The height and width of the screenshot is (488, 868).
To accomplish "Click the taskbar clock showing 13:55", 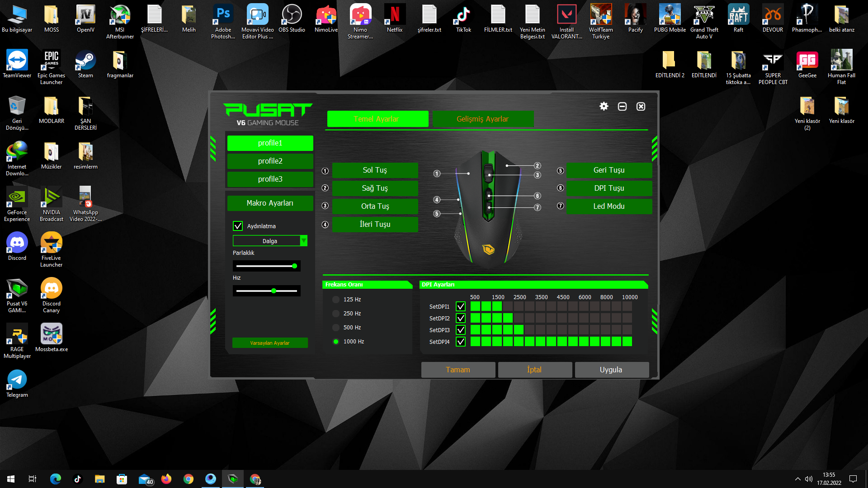I will [829, 479].
